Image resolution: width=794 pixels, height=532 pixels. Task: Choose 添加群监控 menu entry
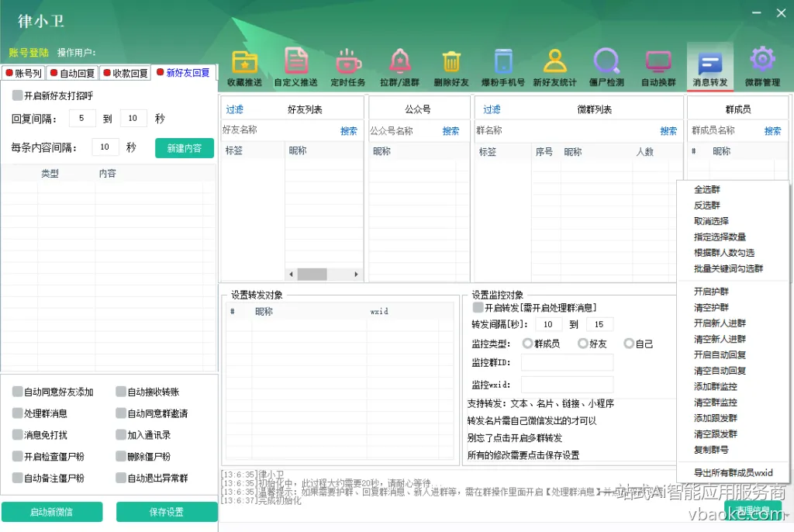coord(716,386)
